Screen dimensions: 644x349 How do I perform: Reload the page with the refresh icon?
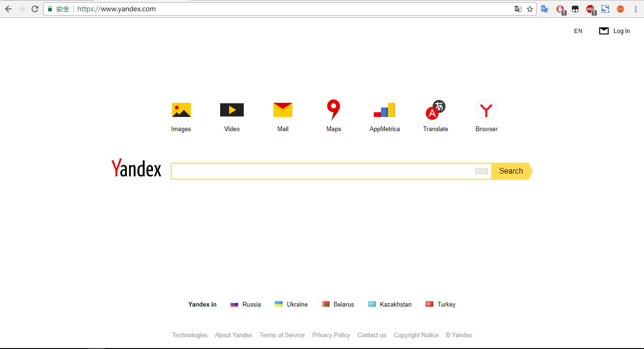pos(34,9)
